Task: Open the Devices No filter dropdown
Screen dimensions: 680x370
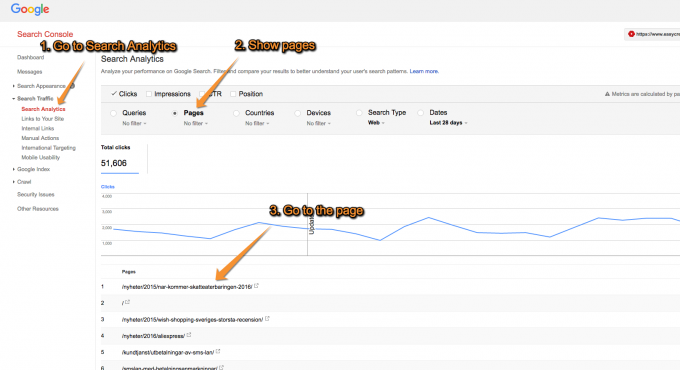Action: (x=319, y=124)
